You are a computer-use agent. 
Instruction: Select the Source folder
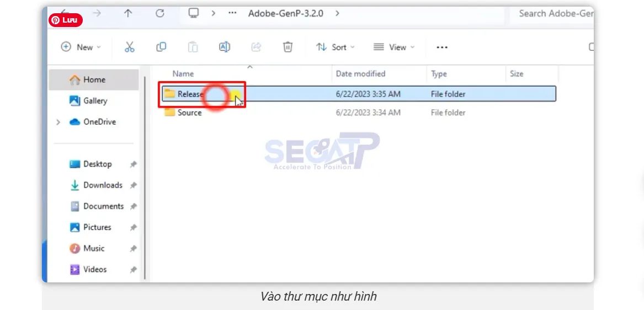[x=189, y=113]
